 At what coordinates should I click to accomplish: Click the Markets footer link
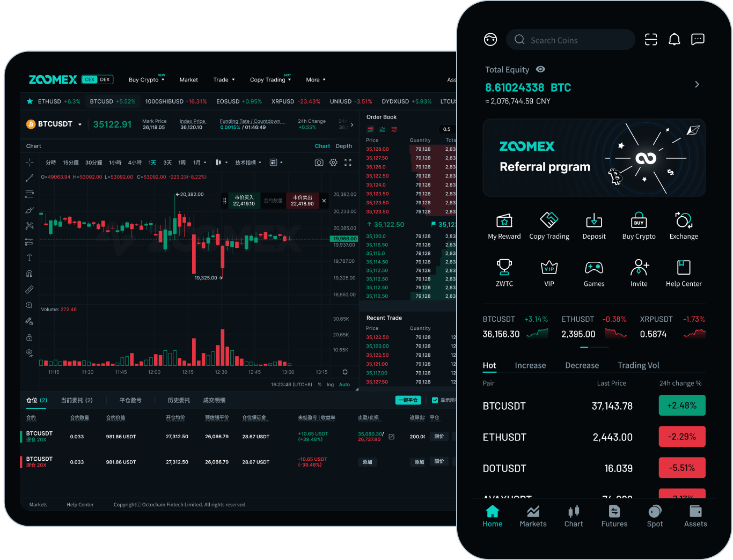[x=38, y=505]
